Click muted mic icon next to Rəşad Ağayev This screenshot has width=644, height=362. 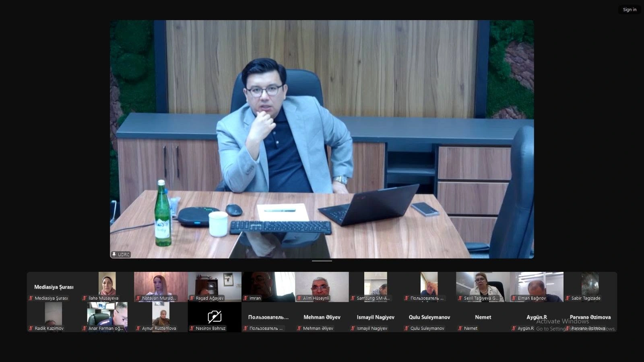click(192, 298)
